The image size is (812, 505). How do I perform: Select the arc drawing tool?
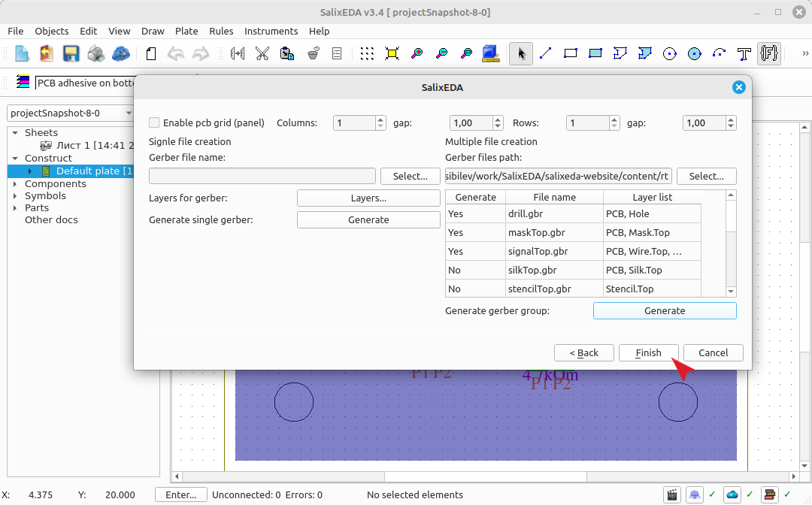click(x=720, y=53)
